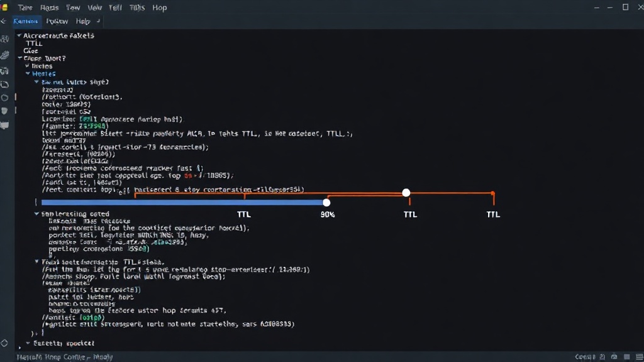Open the Hop menu in the menu bar
The height and width of the screenshot is (362, 644).
(160, 8)
